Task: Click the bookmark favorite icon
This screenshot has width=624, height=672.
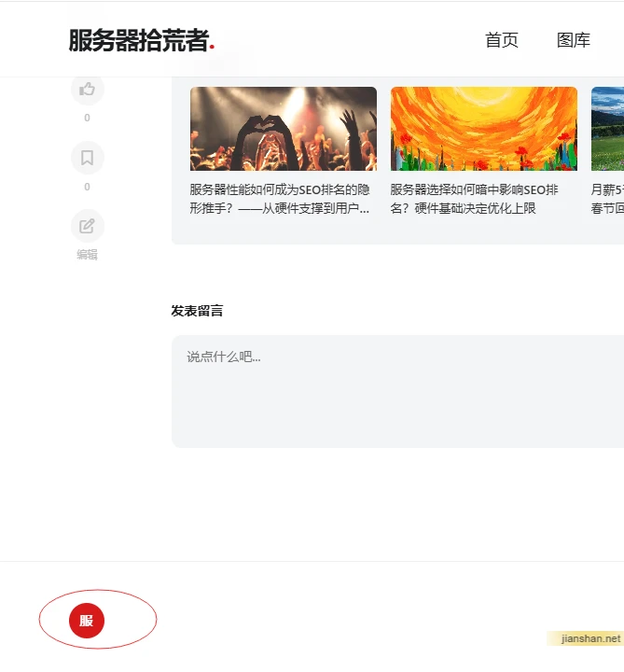Action: [88, 158]
